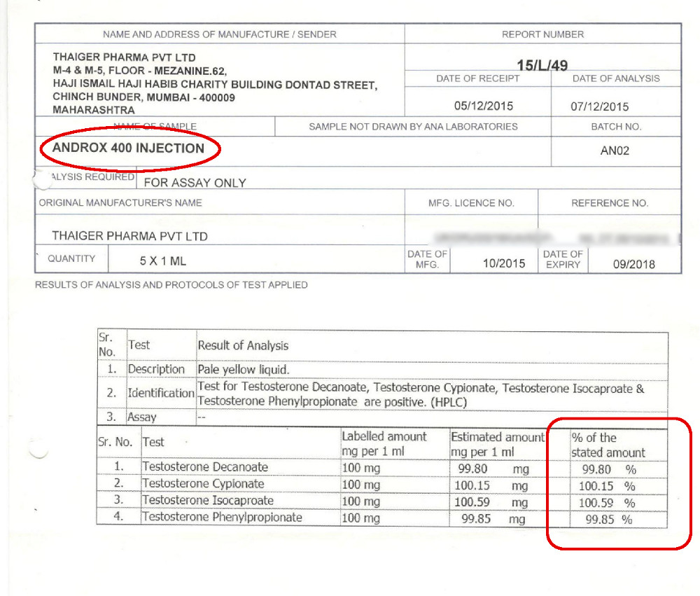Image resolution: width=700 pixels, height=596 pixels.
Task: Click manufacturing date 10/2015
Action: [504, 263]
